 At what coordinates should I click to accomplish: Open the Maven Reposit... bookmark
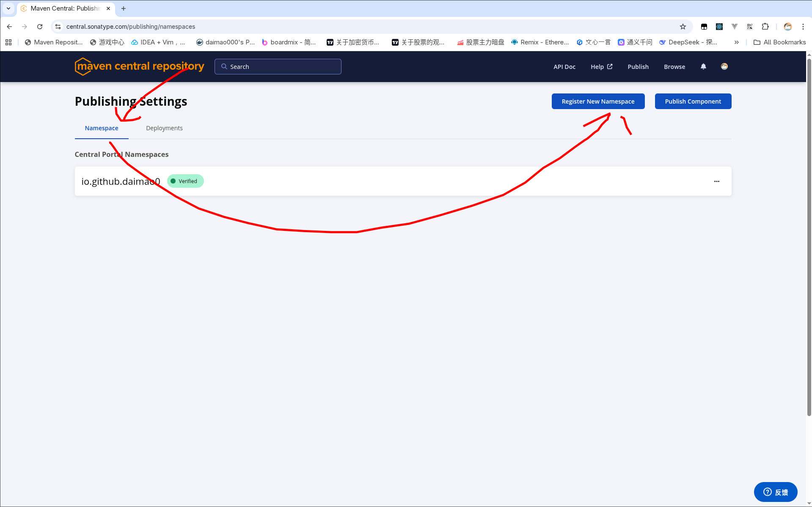[x=54, y=42]
